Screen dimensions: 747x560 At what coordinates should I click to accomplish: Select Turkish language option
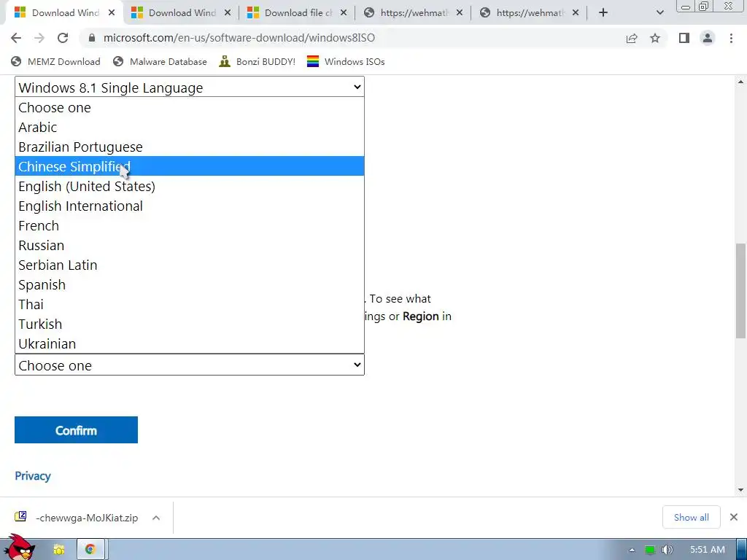(x=190, y=324)
